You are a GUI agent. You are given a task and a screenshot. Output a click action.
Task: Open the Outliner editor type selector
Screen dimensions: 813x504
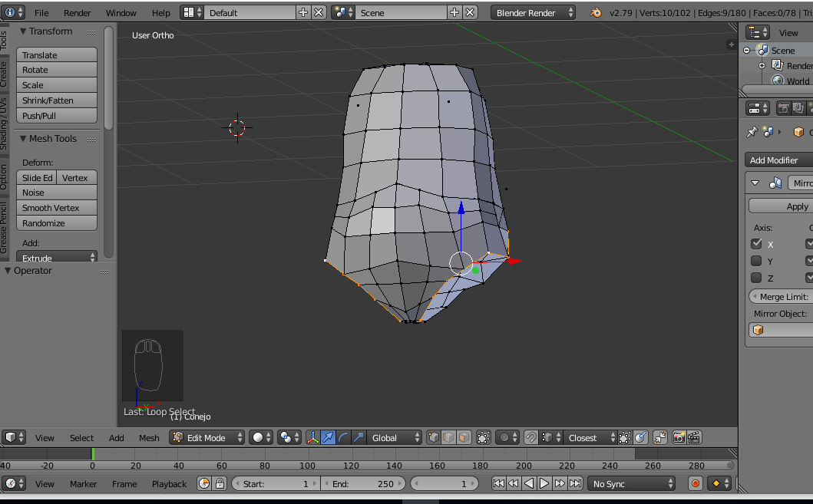point(758,33)
